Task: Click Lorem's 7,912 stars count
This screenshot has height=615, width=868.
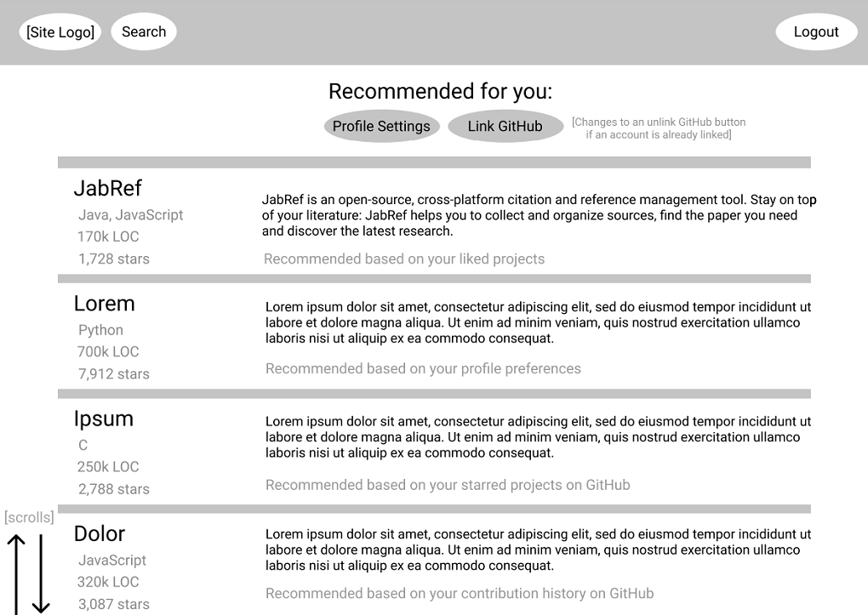Action: coord(114,374)
